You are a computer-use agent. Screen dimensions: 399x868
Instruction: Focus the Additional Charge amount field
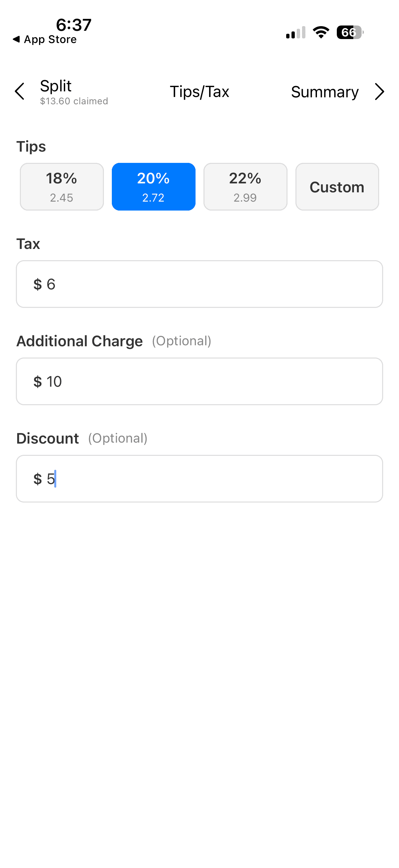coord(199,381)
